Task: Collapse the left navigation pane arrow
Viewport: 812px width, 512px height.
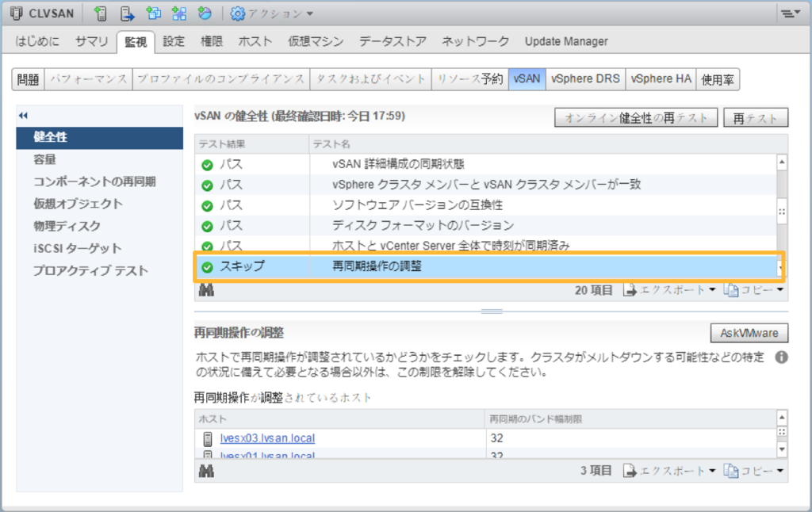Action: [x=23, y=116]
